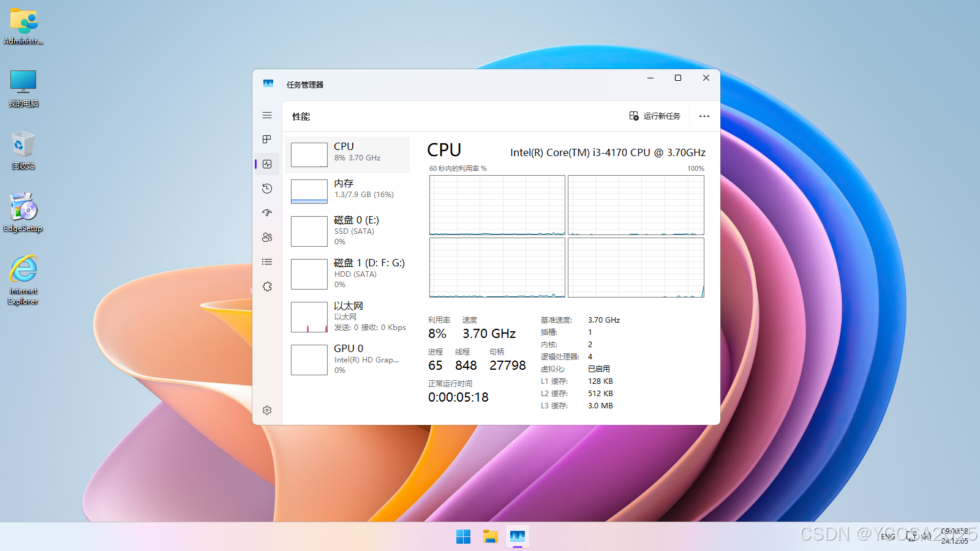Open the App history page icon
980x551 pixels.
pos(267,189)
